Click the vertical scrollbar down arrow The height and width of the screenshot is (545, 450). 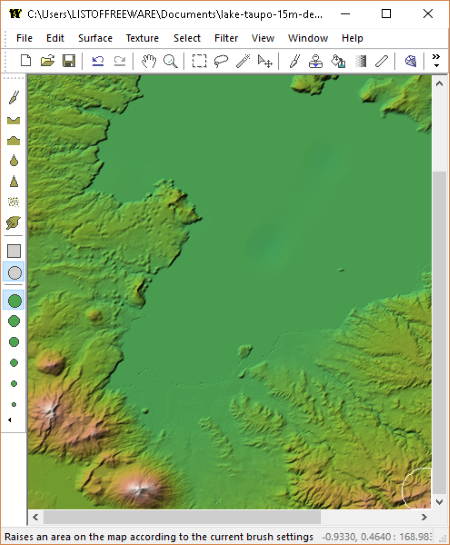439,502
